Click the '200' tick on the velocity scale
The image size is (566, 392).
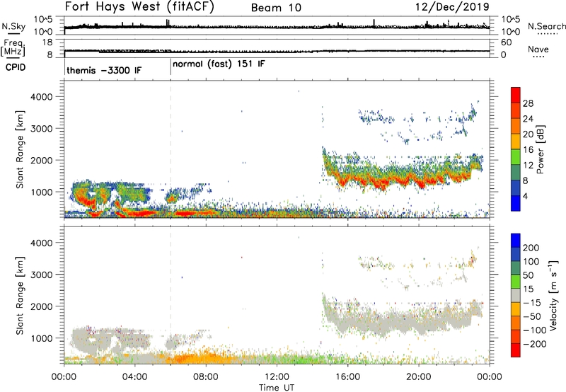click(x=531, y=248)
